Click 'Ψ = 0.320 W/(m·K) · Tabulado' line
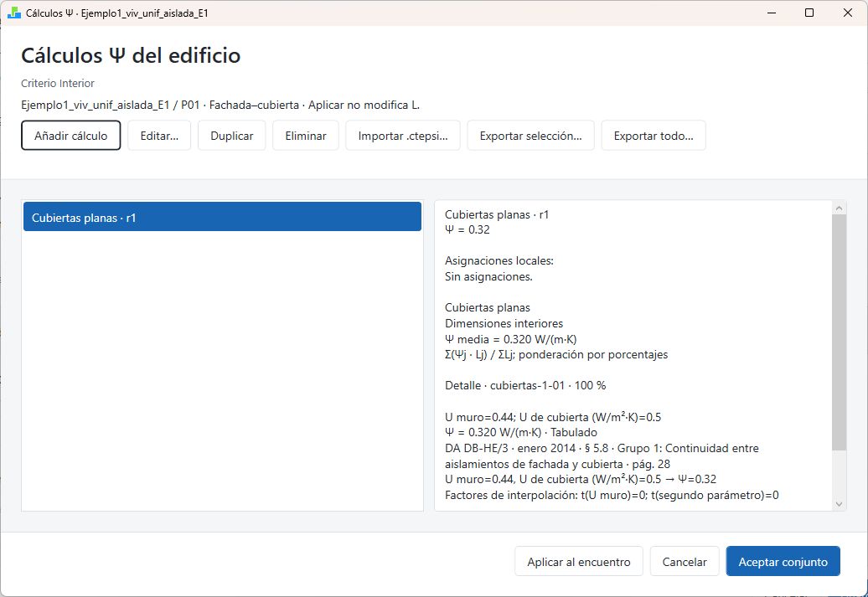The image size is (868, 597). point(521,432)
